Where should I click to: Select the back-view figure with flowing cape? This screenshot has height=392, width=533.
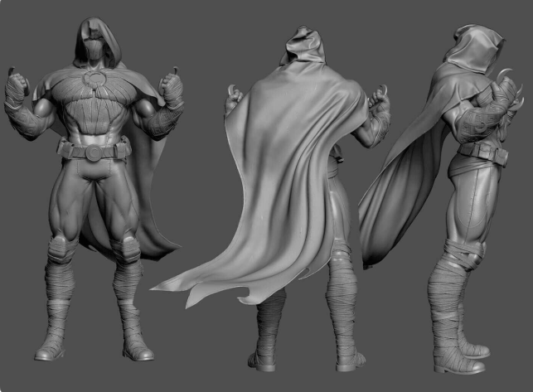click(270, 198)
